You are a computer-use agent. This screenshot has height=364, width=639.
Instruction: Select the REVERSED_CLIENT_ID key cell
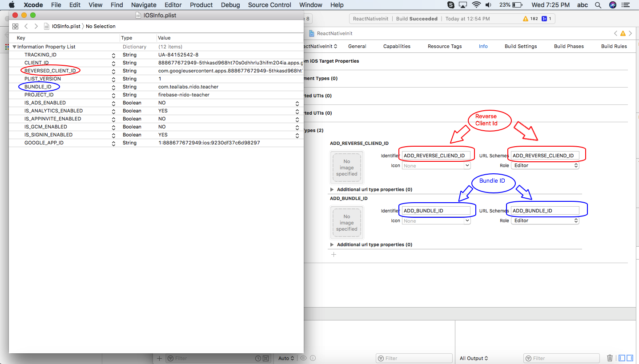(x=50, y=71)
